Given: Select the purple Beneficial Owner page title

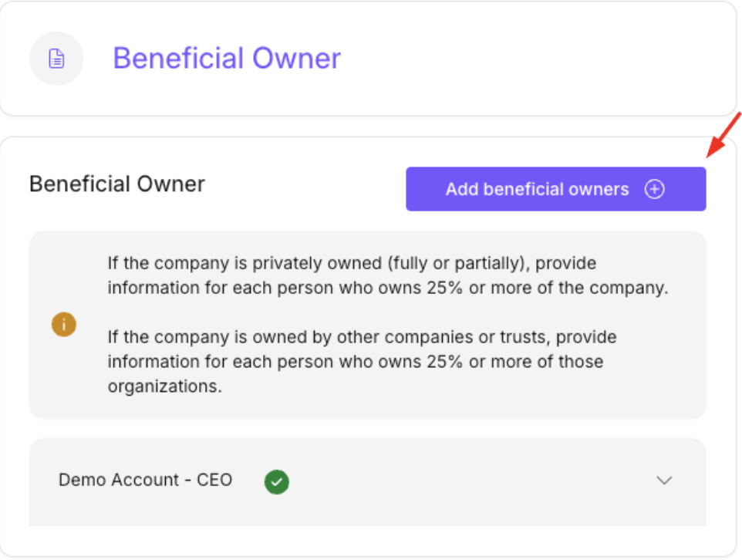Looking at the screenshot, I should pyautogui.click(x=227, y=59).
